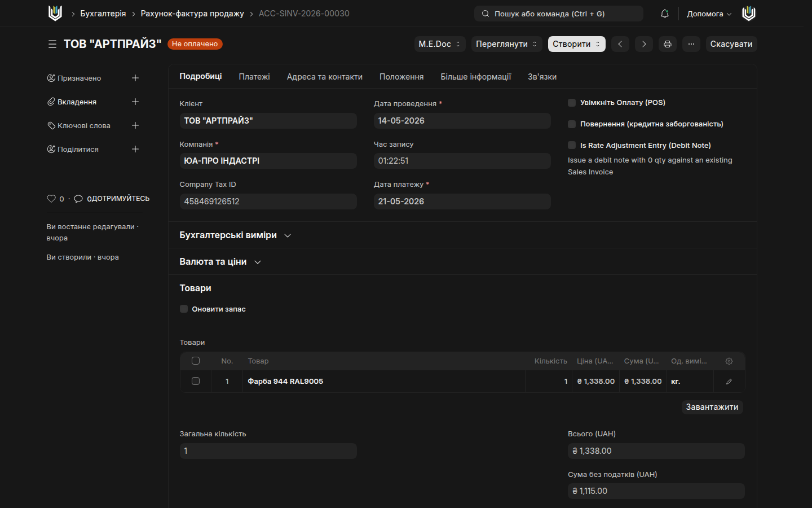
Task: Click the Поділитися share icon
Action: pos(51,149)
